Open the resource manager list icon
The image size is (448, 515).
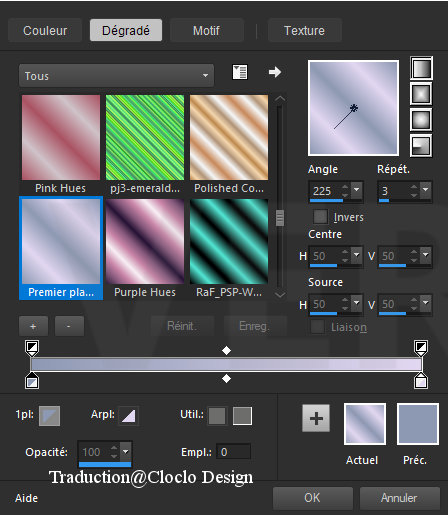tap(240, 72)
